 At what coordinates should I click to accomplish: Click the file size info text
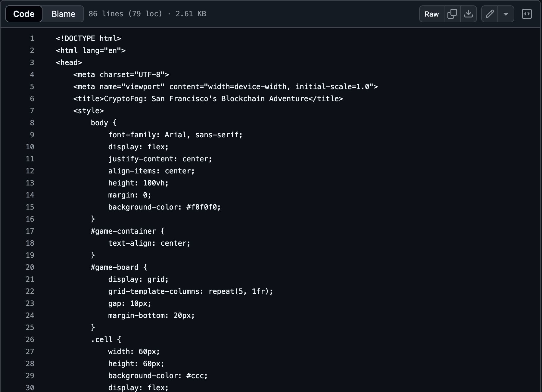pyautogui.click(x=147, y=14)
